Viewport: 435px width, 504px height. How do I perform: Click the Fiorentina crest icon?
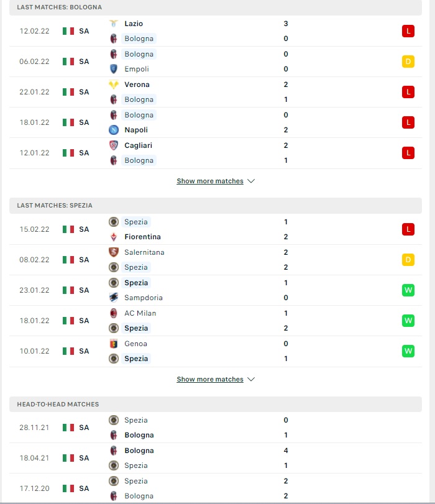click(114, 237)
